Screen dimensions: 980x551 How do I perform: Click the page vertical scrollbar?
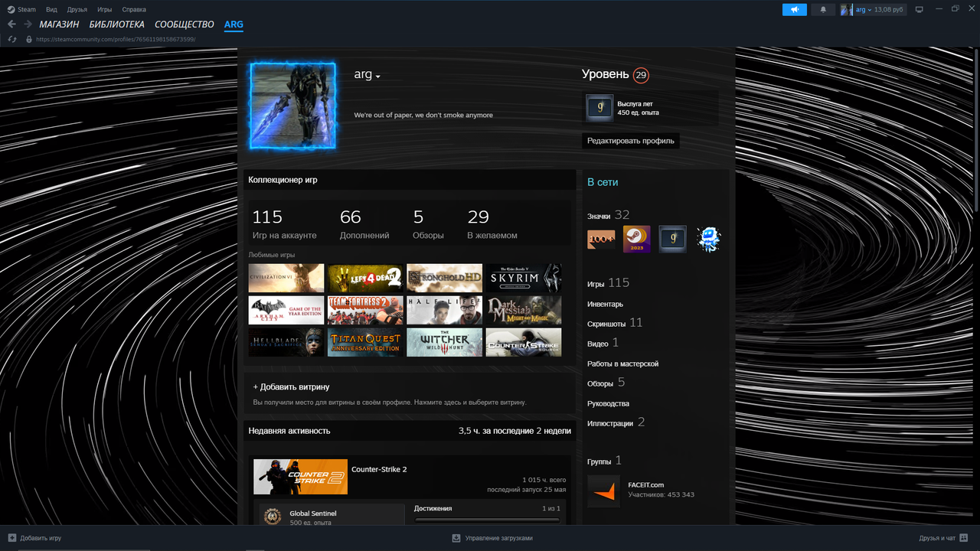click(976, 130)
